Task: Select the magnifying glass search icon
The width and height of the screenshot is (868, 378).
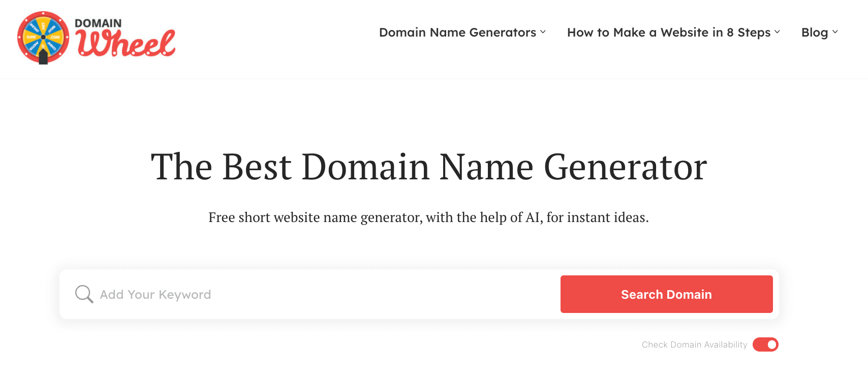Action: pos(84,294)
